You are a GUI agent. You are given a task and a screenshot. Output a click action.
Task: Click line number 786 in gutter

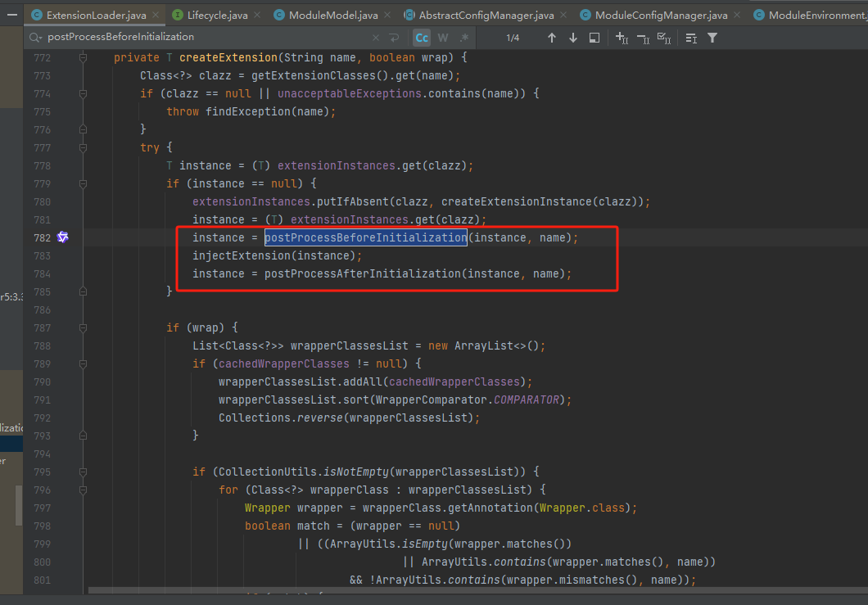(x=42, y=310)
